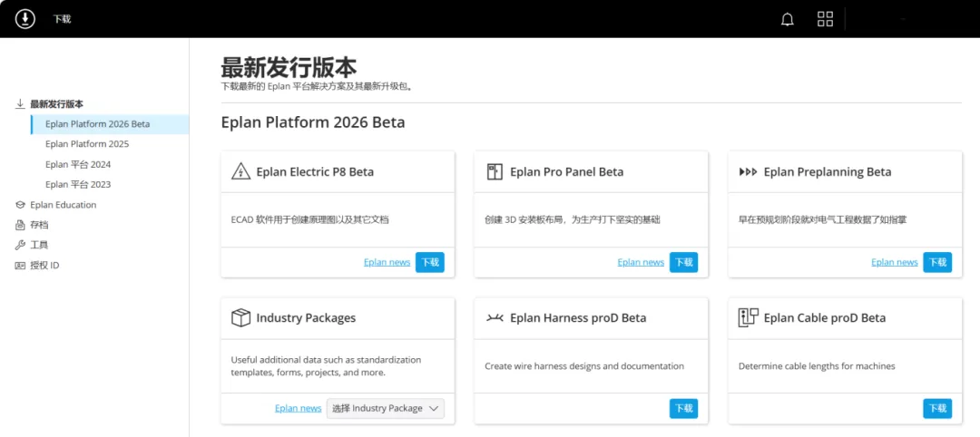Open the notifications bell icon
980x437 pixels.
click(788, 19)
